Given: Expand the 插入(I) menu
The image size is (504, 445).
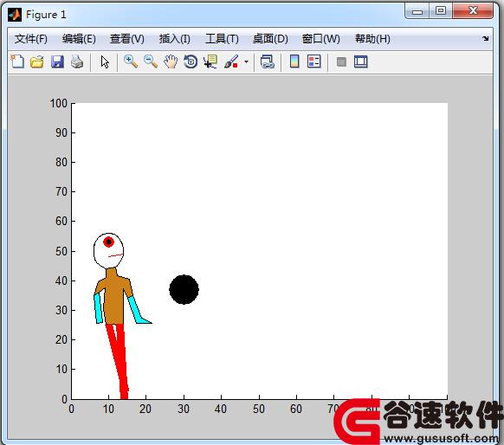Looking at the screenshot, I should pos(175,39).
